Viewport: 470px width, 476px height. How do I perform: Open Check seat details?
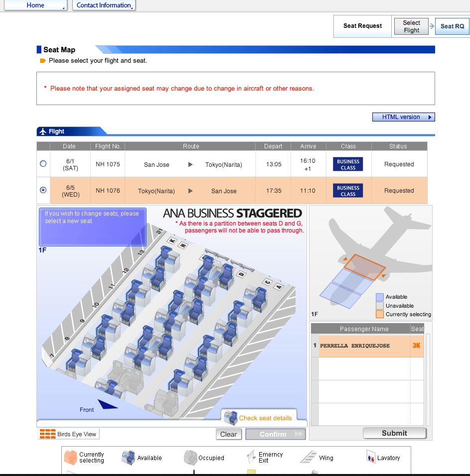point(265,418)
